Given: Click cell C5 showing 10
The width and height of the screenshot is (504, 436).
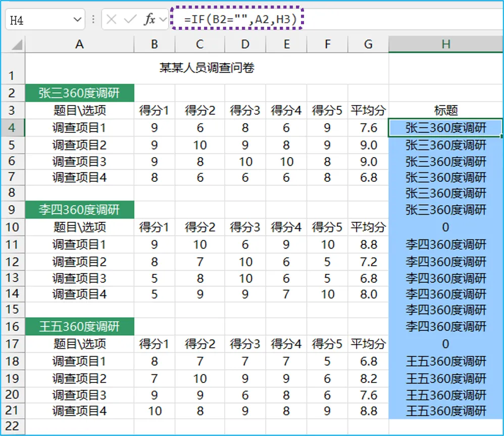Looking at the screenshot, I should pyautogui.click(x=199, y=145).
